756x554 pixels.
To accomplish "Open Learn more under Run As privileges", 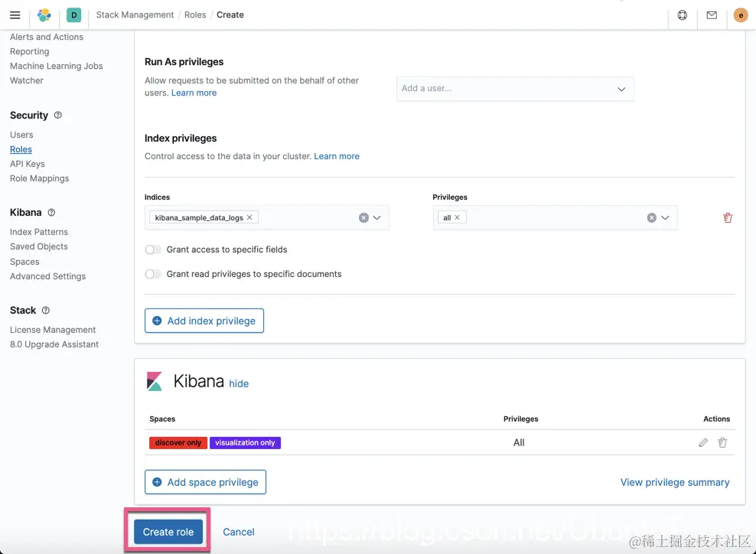I will (x=194, y=93).
